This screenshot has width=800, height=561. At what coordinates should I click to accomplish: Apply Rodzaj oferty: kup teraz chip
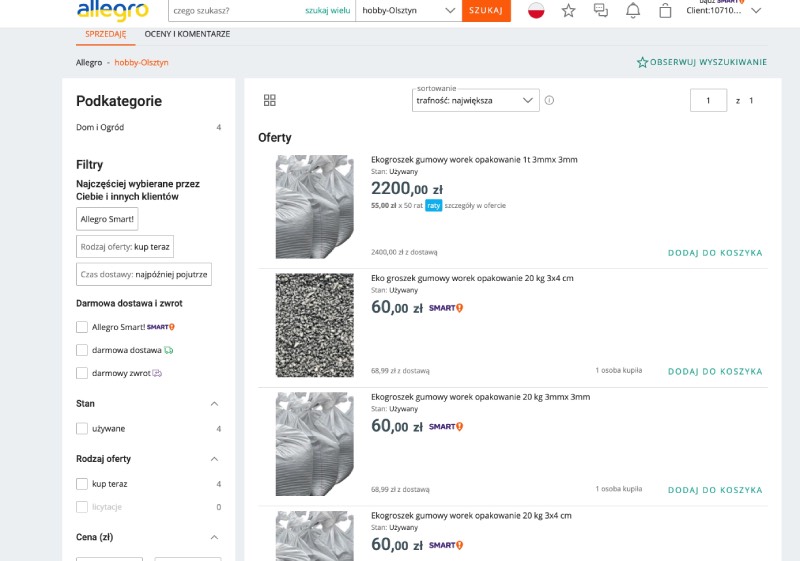pos(125,247)
